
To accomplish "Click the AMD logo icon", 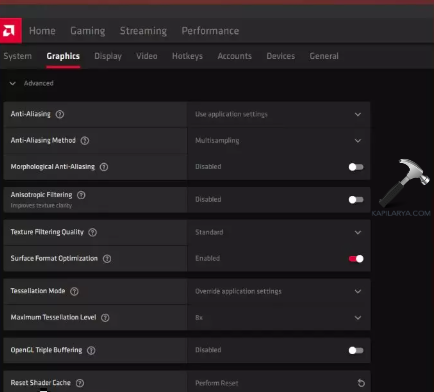I will [10, 31].
